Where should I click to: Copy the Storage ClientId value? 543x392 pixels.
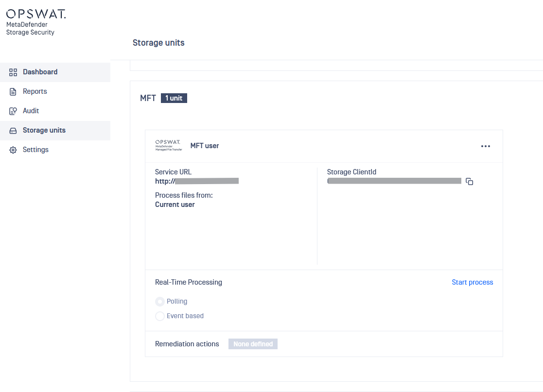pos(469,181)
